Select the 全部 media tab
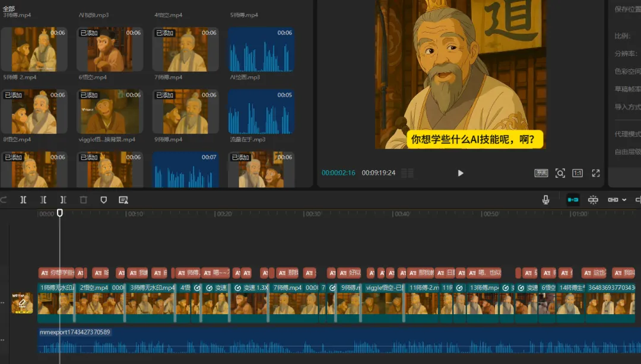641x364 pixels. click(x=8, y=8)
